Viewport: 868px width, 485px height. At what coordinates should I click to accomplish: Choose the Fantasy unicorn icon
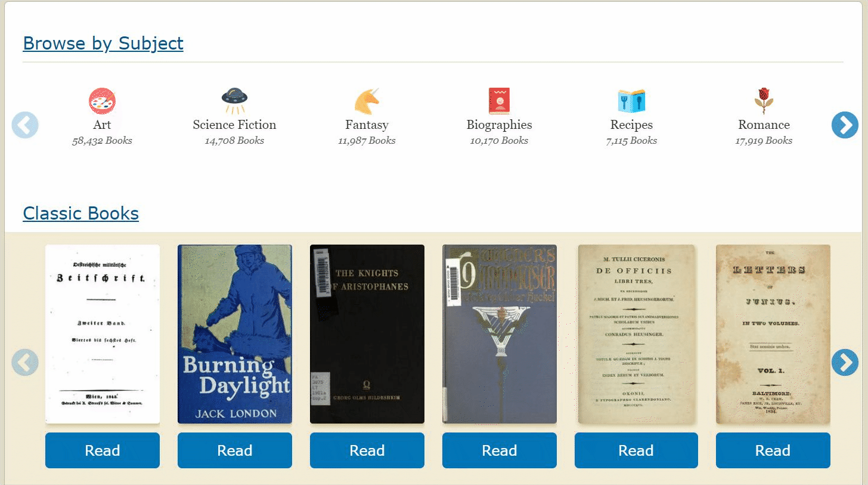click(x=367, y=101)
